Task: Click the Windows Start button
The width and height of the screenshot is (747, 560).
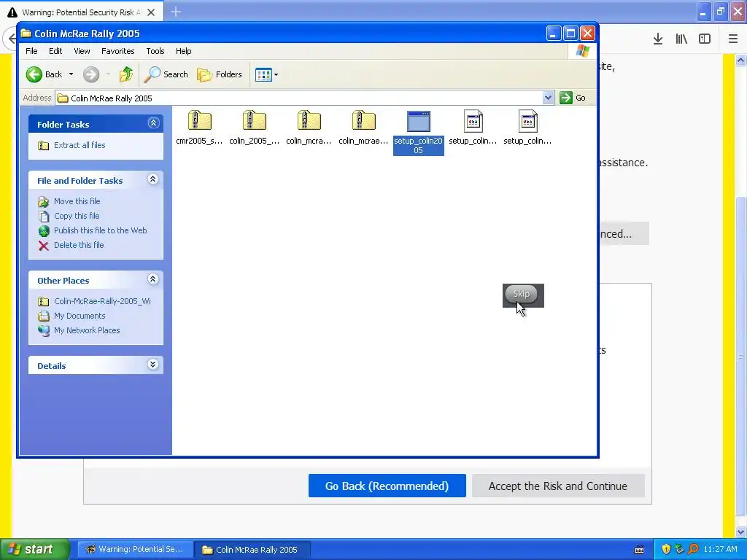Action: 34,549
